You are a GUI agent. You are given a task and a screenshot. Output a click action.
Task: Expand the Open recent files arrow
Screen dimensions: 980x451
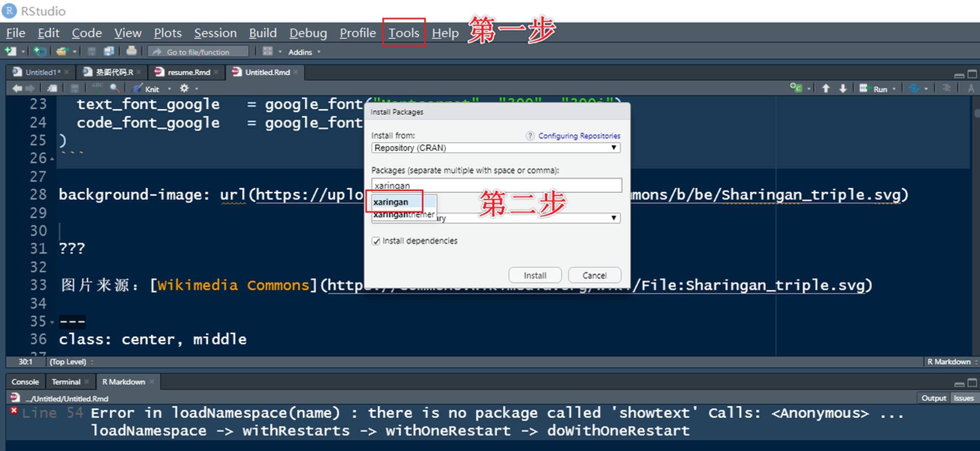pos(74,52)
